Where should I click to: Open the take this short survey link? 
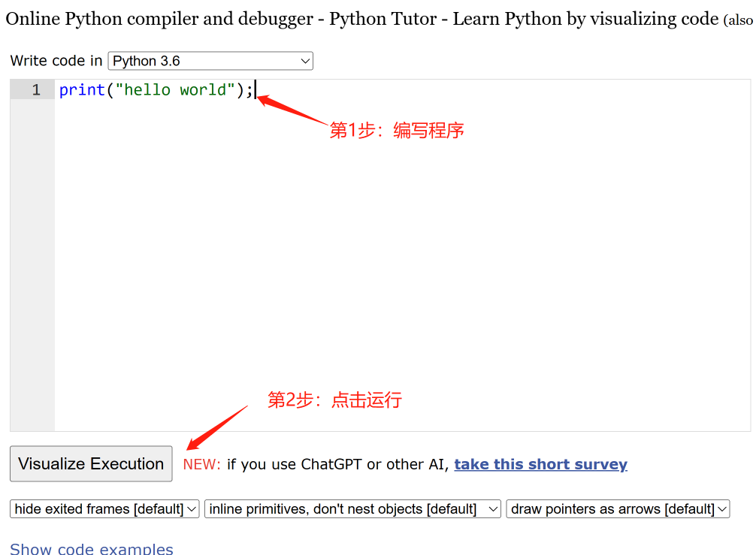[x=540, y=464]
